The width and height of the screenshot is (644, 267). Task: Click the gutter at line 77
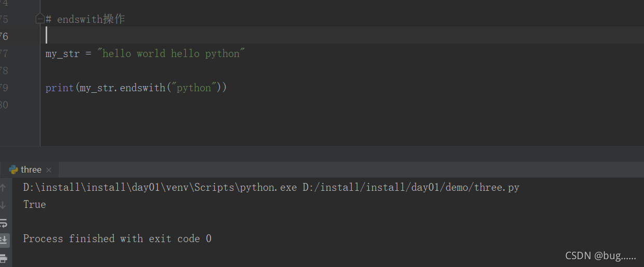tap(4, 53)
